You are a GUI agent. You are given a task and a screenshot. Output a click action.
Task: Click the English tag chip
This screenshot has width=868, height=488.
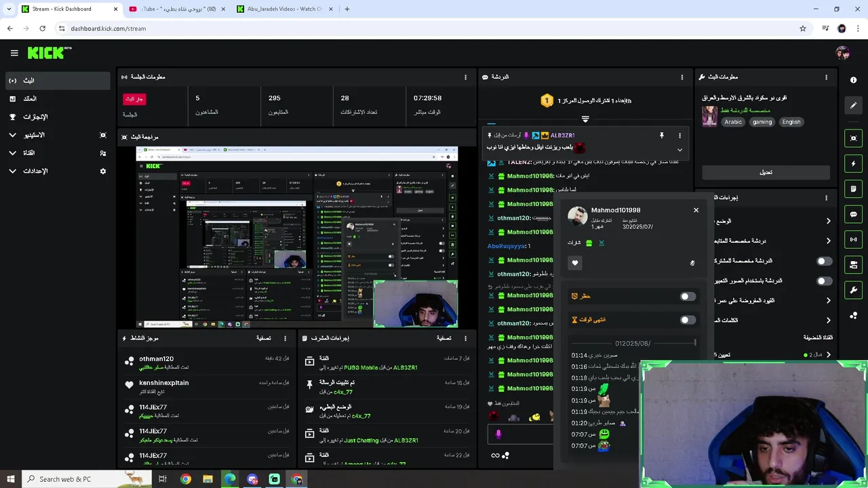(x=791, y=122)
